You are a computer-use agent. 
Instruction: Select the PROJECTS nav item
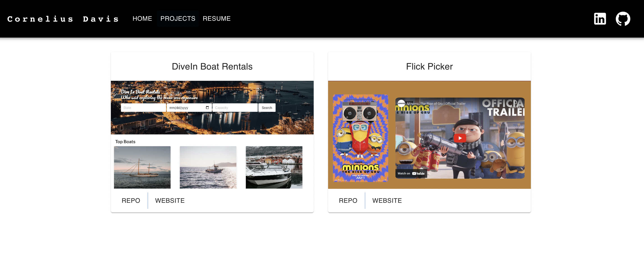point(178,19)
